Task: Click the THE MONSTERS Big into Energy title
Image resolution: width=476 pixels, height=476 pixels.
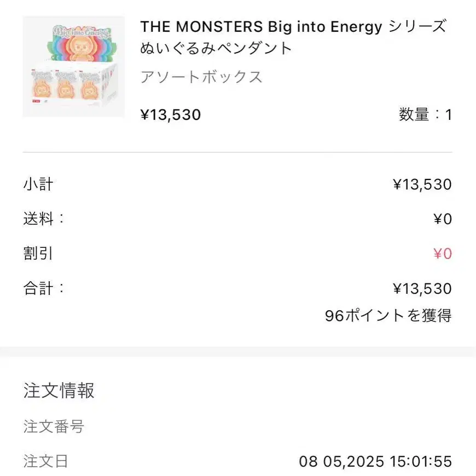Action: click(x=293, y=27)
